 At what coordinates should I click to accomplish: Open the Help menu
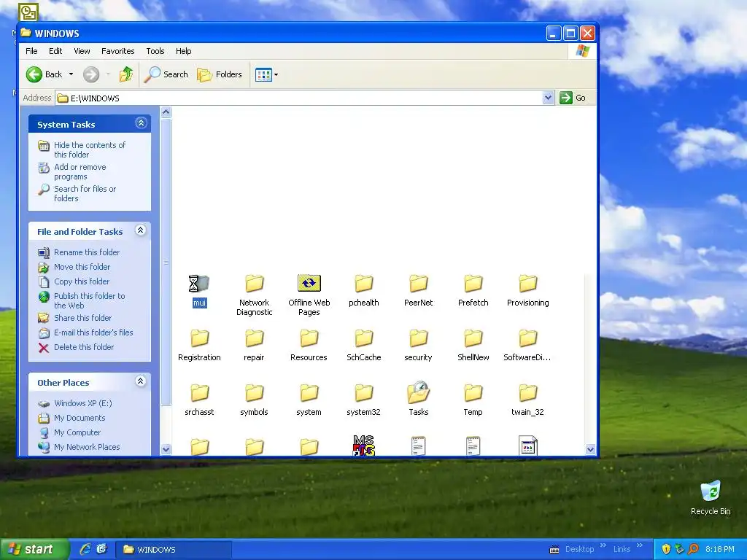(x=183, y=51)
